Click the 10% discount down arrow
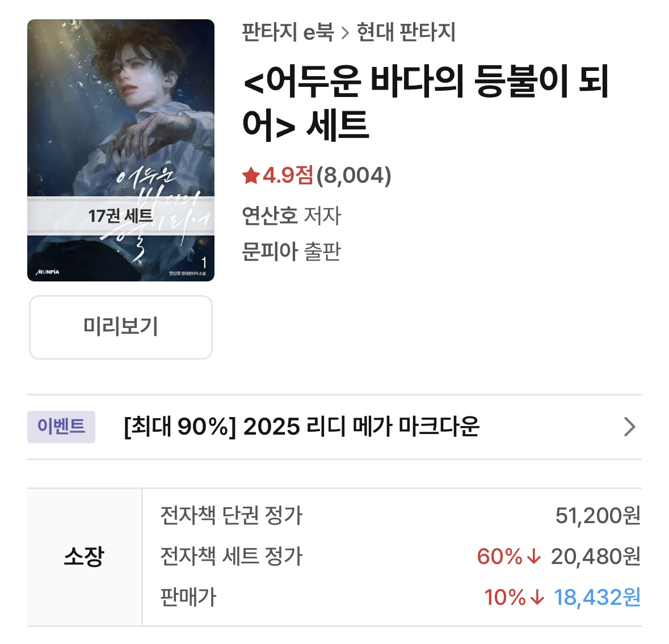 click(537, 597)
